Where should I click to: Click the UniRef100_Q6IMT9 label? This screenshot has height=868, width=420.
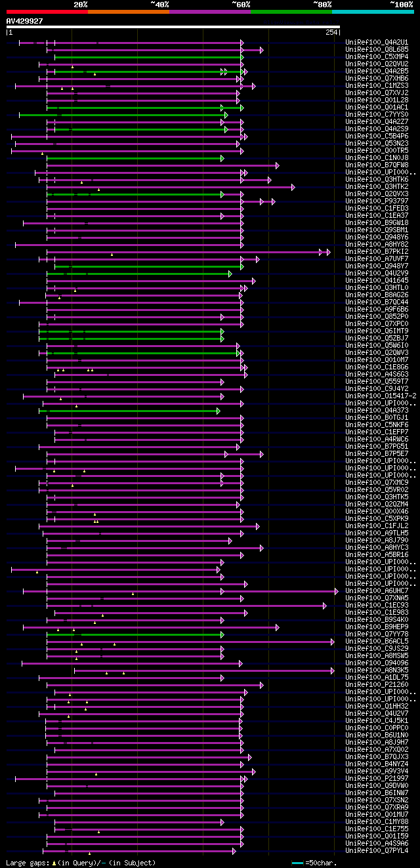pyautogui.click(x=377, y=331)
